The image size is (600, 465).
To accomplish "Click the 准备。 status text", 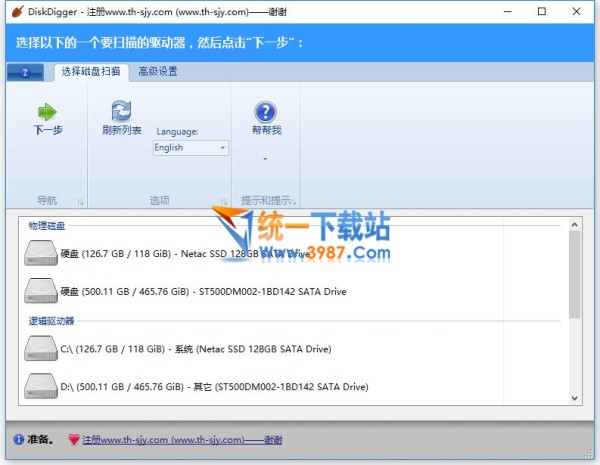I will (x=40, y=439).
